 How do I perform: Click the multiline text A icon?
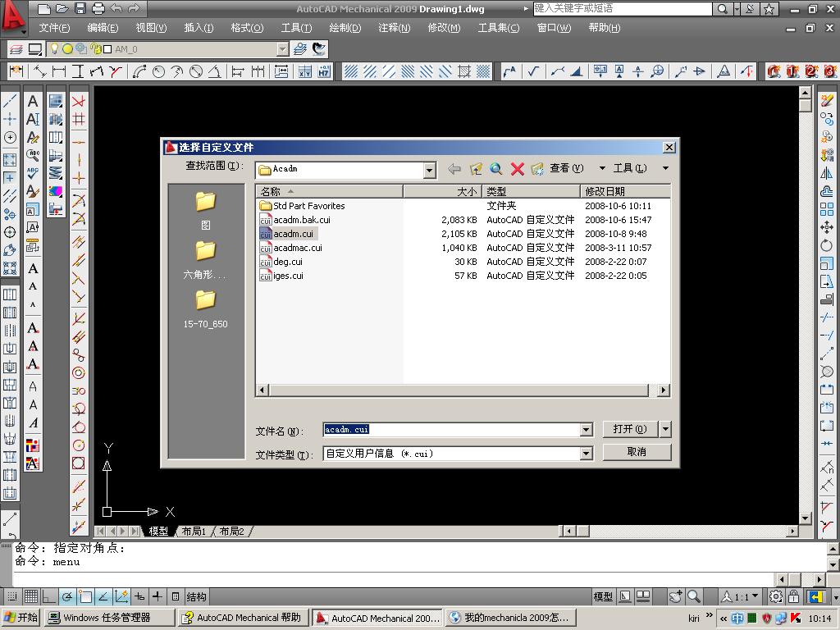coord(33,101)
